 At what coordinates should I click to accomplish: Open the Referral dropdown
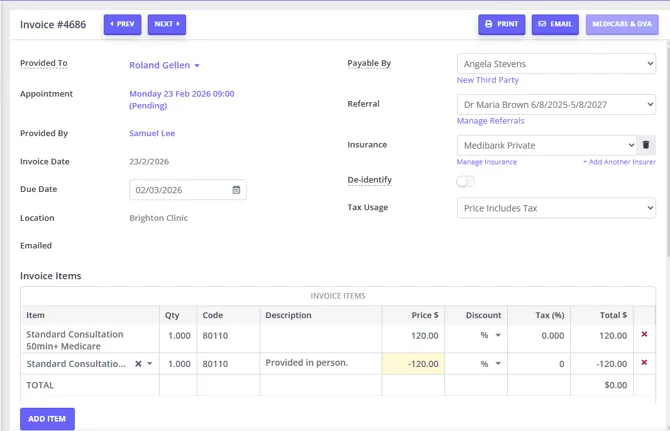pyautogui.click(x=556, y=105)
